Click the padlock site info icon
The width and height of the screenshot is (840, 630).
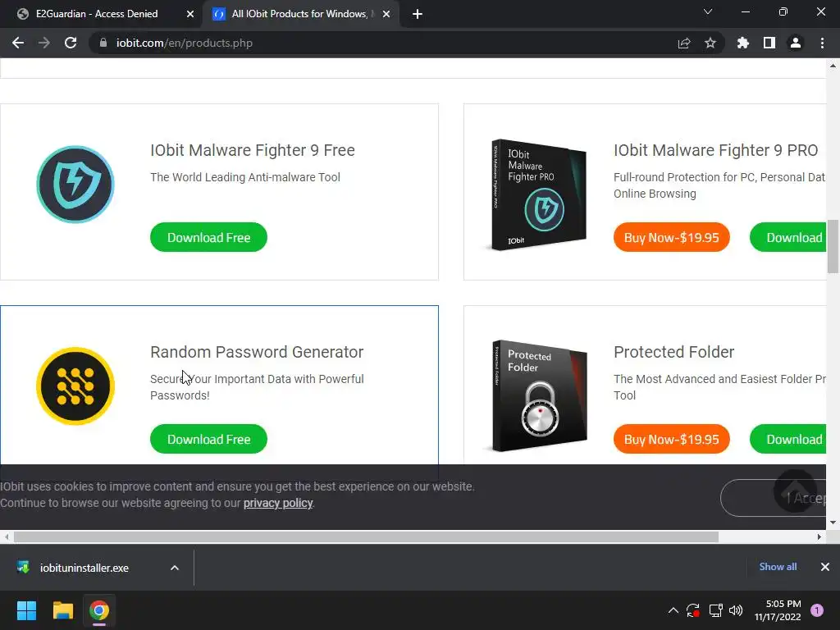pyautogui.click(x=103, y=43)
